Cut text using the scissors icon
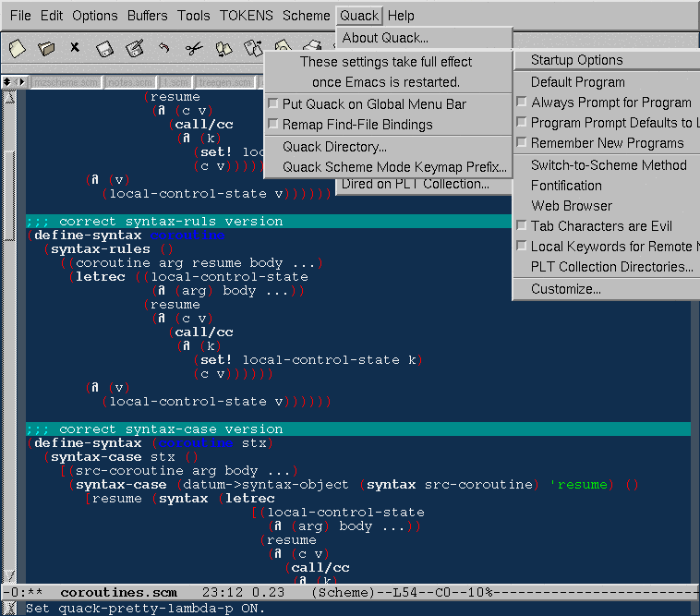 (193, 47)
